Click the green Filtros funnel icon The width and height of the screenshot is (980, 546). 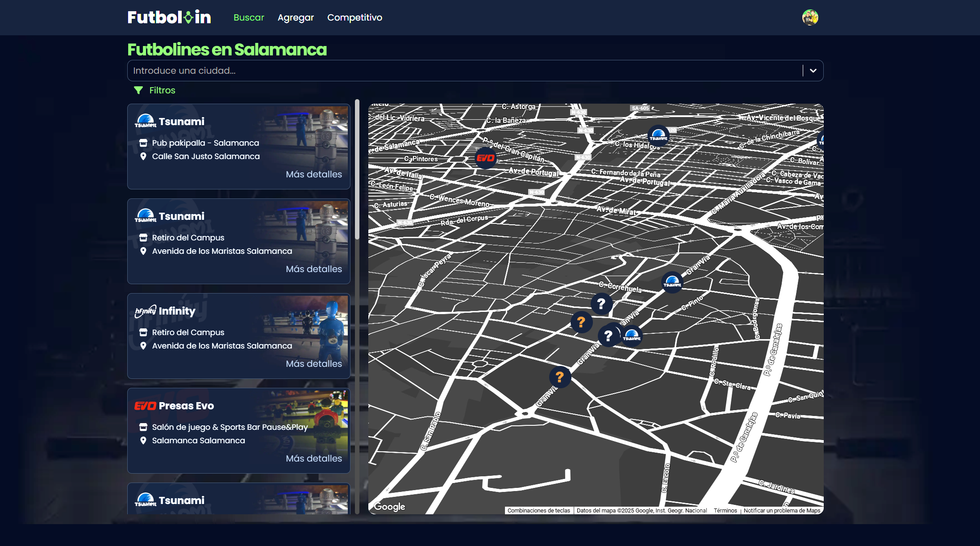(138, 90)
